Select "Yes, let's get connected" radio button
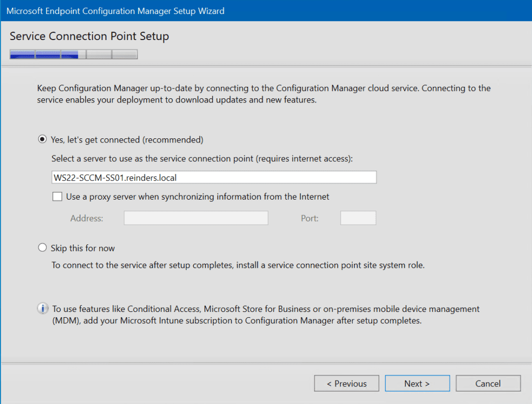532x404 pixels. point(42,139)
